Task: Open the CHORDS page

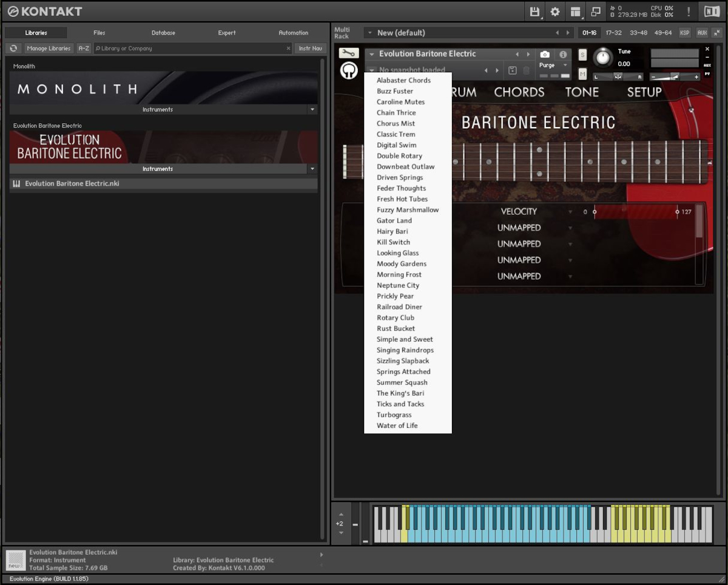Action: (519, 92)
